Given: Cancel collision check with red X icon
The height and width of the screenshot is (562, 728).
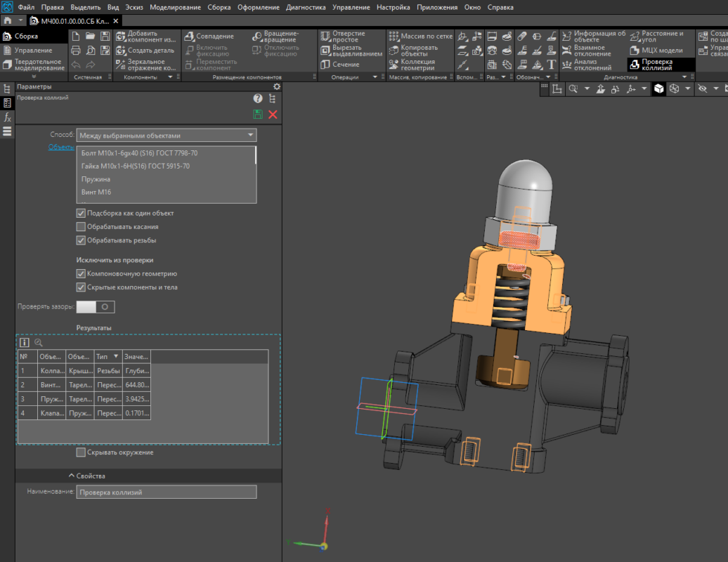Looking at the screenshot, I should [x=273, y=115].
